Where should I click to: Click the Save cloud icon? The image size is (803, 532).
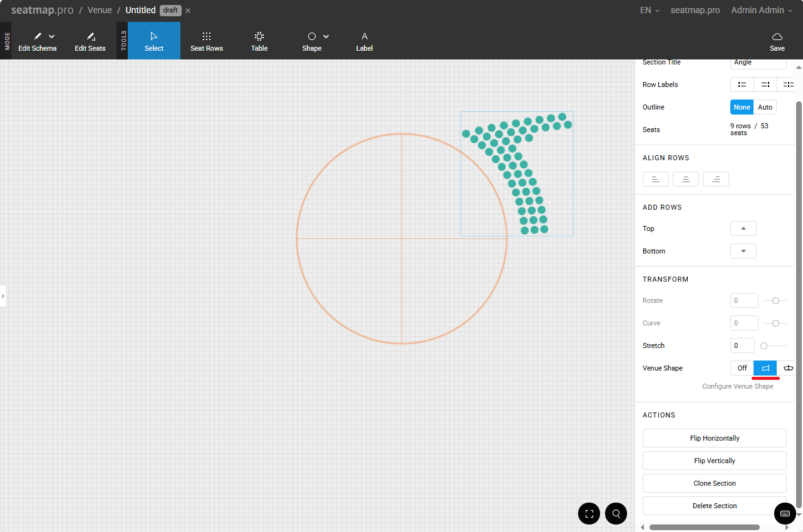click(777, 37)
